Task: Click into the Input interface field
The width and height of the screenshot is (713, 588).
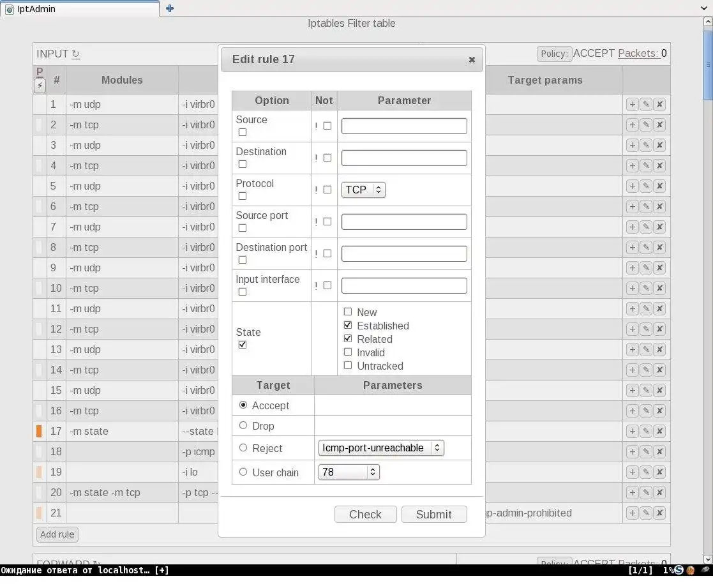Action: [x=404, y=285]
